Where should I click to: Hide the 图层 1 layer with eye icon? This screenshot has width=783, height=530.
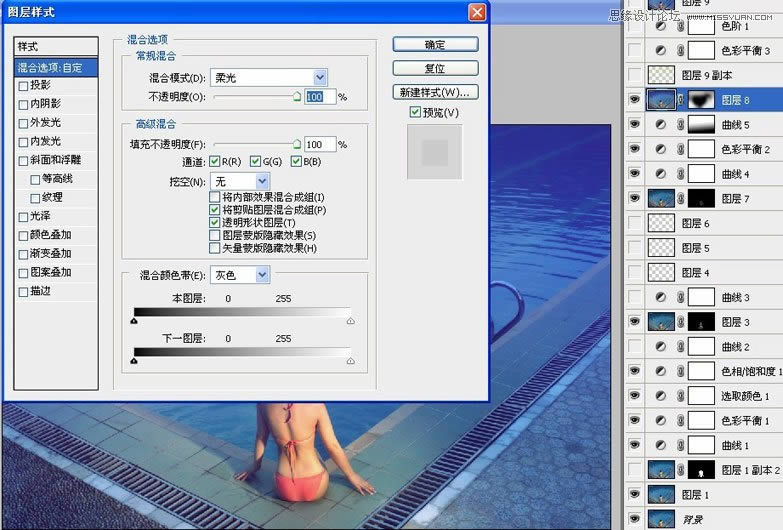point(633,494)
